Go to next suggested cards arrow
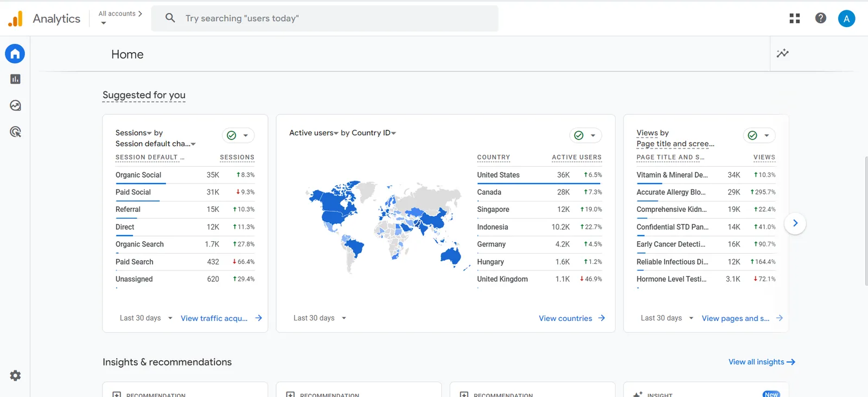The height and width of the screenshot is (397, 868). click(x=795, y=223)
